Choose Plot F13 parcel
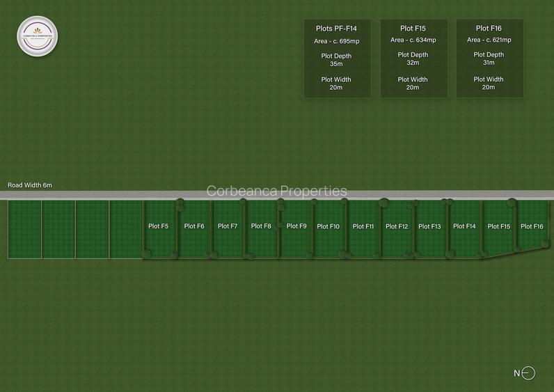Image resolution: width=554 pixels, height=392 pixels. tap(430, 226)
